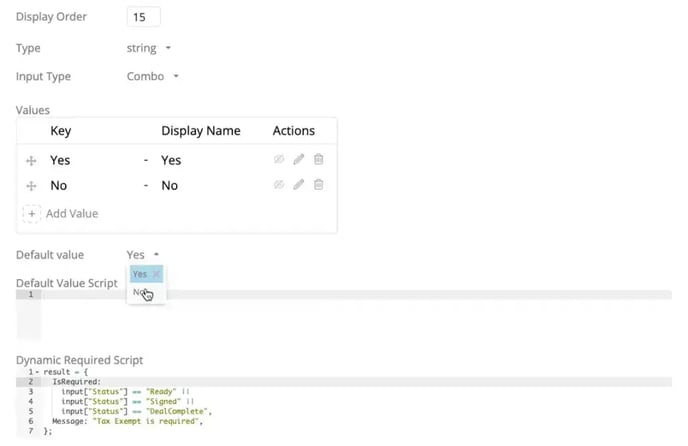The width and height of the screenshot is (688, 446).
Task: Delete the No value with trash icon
Action: point(318,185)
